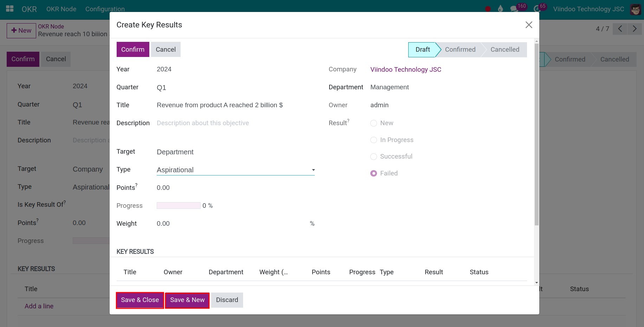
Task: Click Cancel button in background form
Action: click(56, 59)
